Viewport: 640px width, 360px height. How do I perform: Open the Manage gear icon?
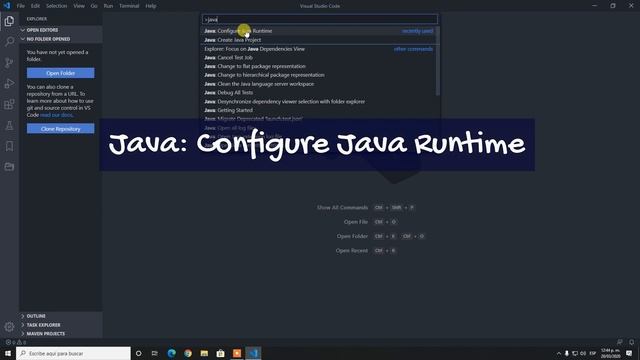pyautogui.click(x=9, y=327)
